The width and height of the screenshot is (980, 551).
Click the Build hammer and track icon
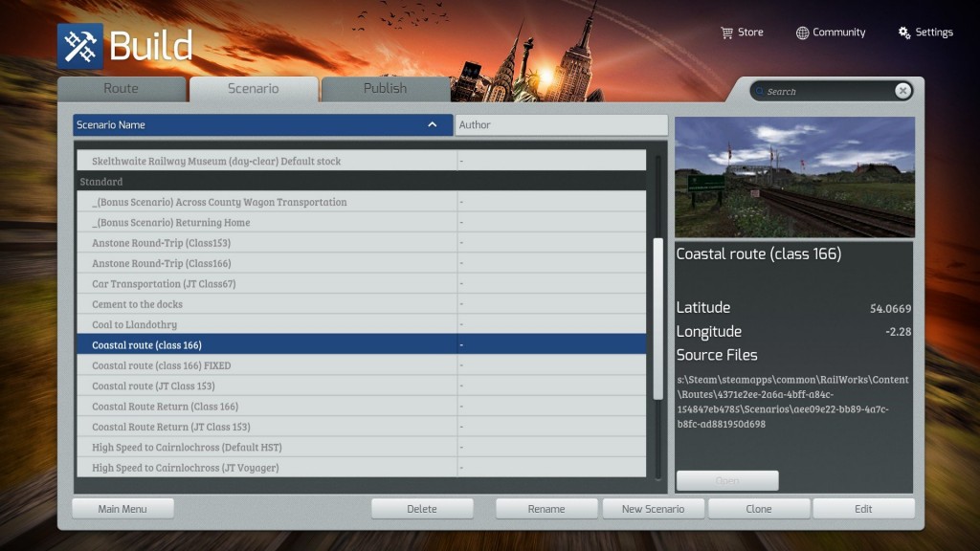pos(79,46)
